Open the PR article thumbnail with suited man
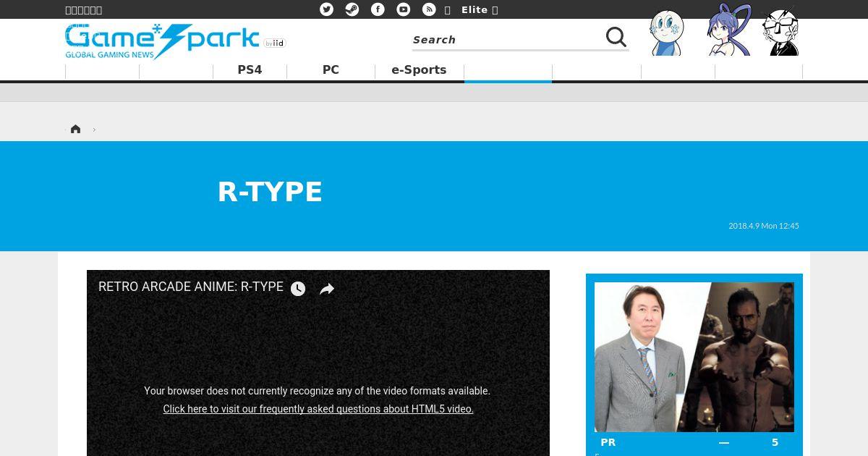 [694, 357]
